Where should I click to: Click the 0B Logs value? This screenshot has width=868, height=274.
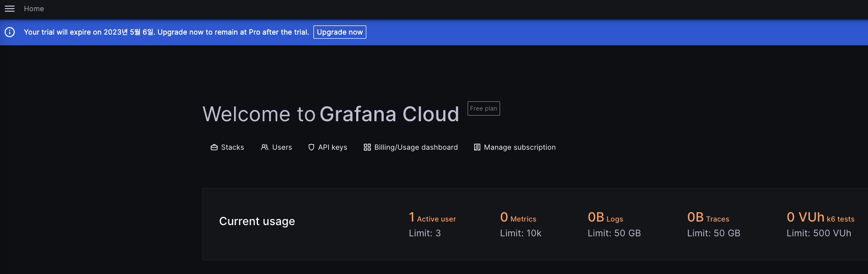605,217
